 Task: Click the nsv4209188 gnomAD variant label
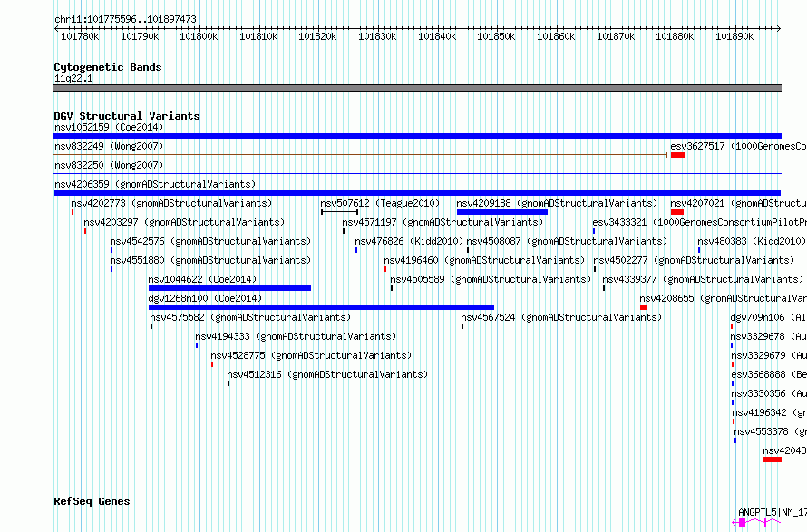pos(557,203)
